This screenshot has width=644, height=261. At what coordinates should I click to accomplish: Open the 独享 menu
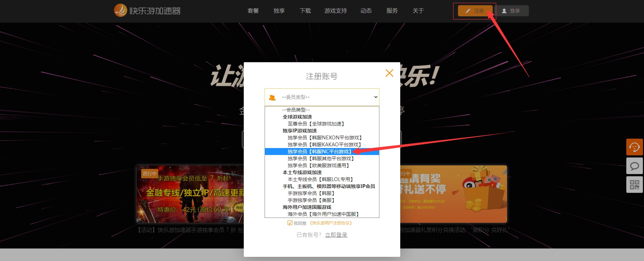[279, 11]
